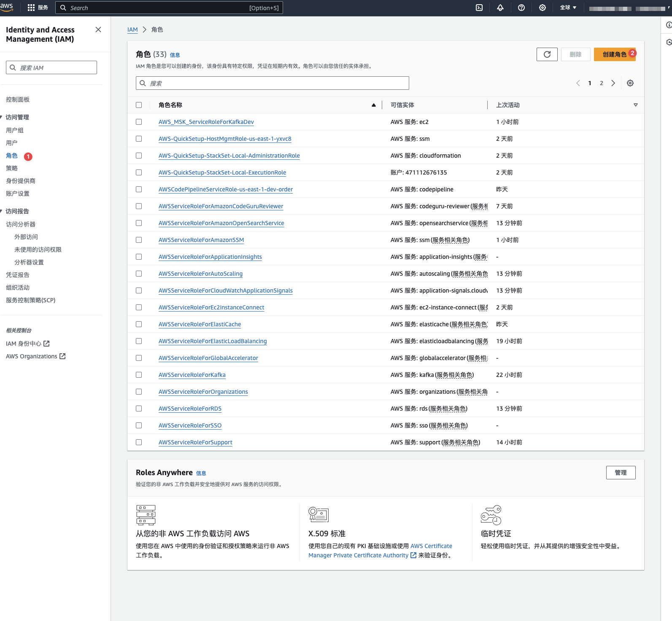
Task: Open 控制面板 in sidebar
Action: click(18, 99)
